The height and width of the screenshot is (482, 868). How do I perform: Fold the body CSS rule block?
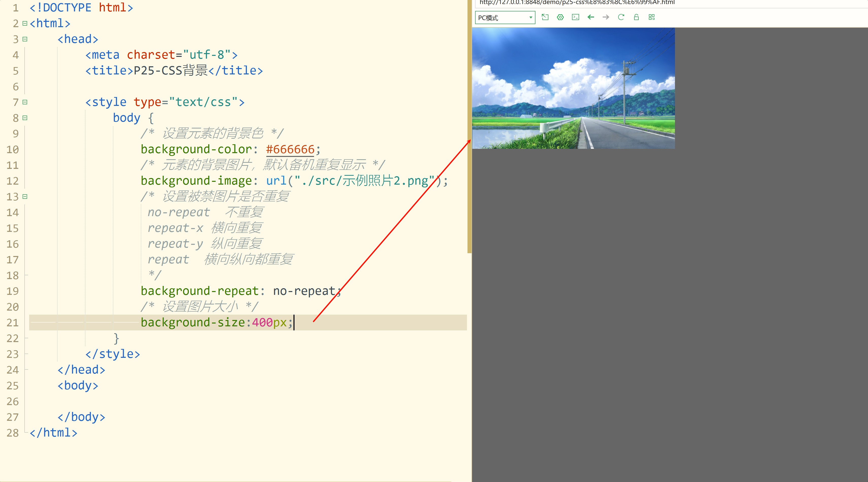tap(25, 118)
